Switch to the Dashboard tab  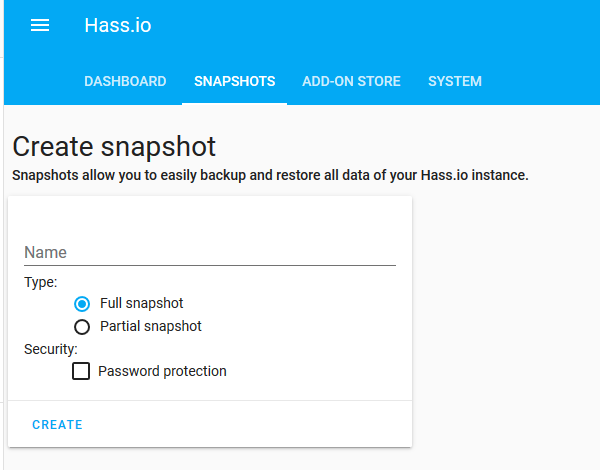click(125, 81)
